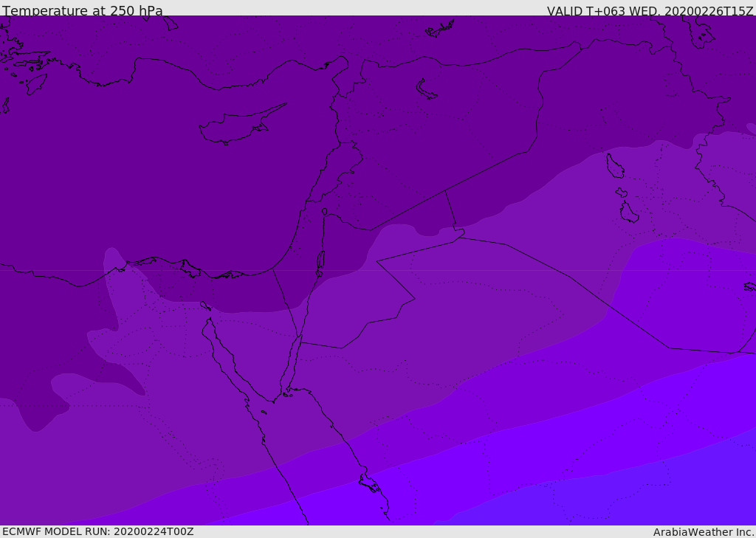Click the 'Temperature at 250 hPa' title text

point(83,10)
